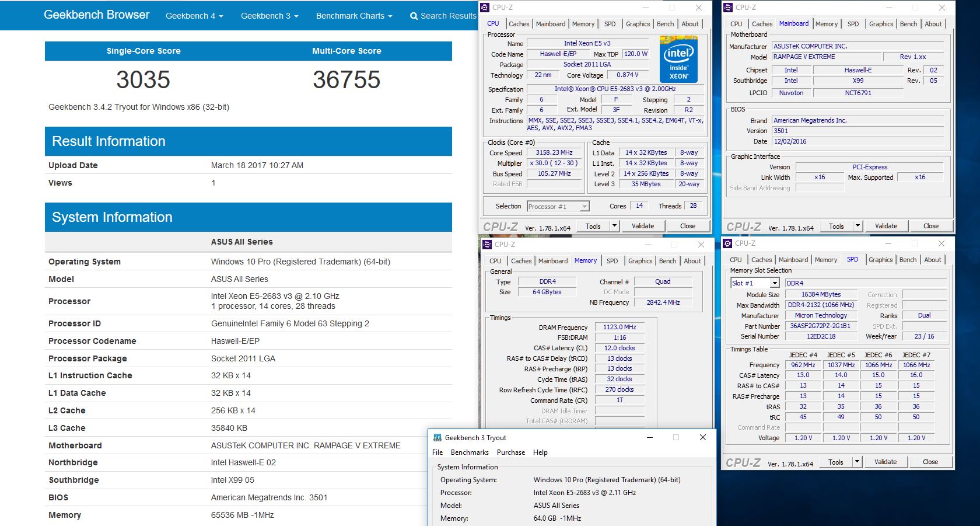Select the Memory tab in the SPD-tab CPU-Z window
The image size is (980, 526).
(825, 260)
